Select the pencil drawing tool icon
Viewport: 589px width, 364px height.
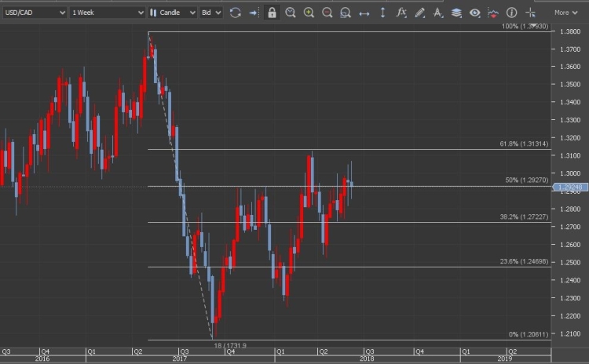419,13
